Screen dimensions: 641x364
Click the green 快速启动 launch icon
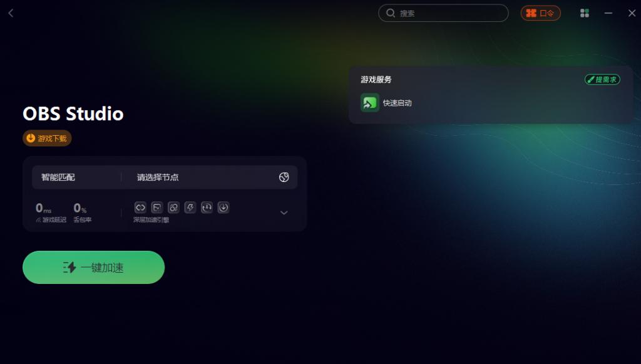369,103
